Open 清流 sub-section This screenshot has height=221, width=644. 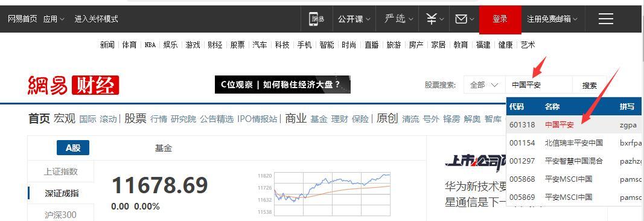[410, 119]
